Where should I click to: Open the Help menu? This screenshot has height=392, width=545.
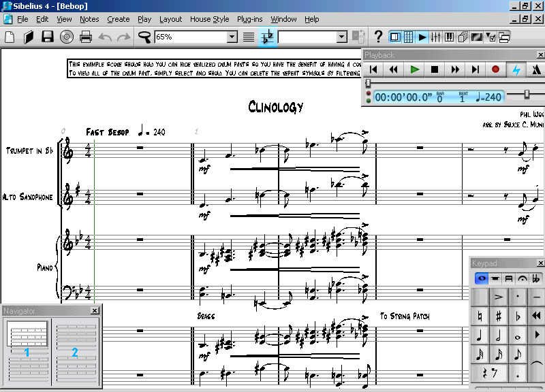(312, 19)
